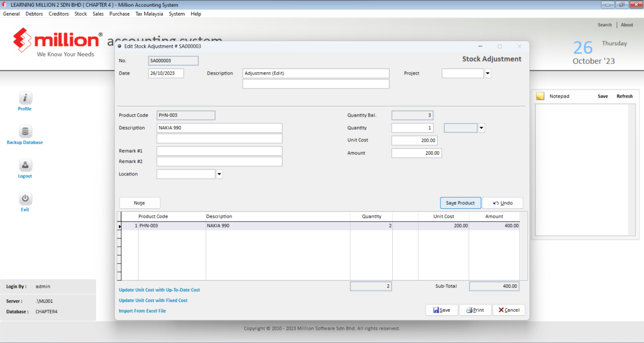The height and width of the screenshot is (343, 644).
Task: Click Notepad Save button
Action: (x=602, y=96)
